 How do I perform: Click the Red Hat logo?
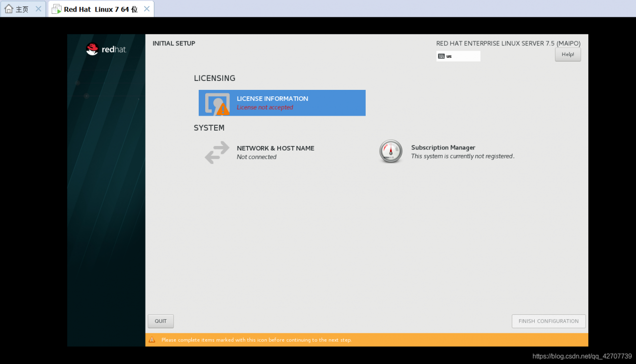tap(106, 49)
